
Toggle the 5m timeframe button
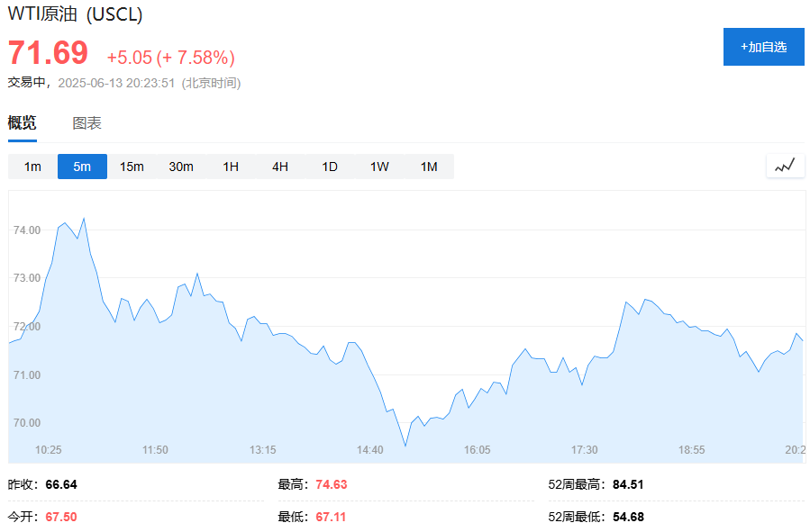coord(82,166)
